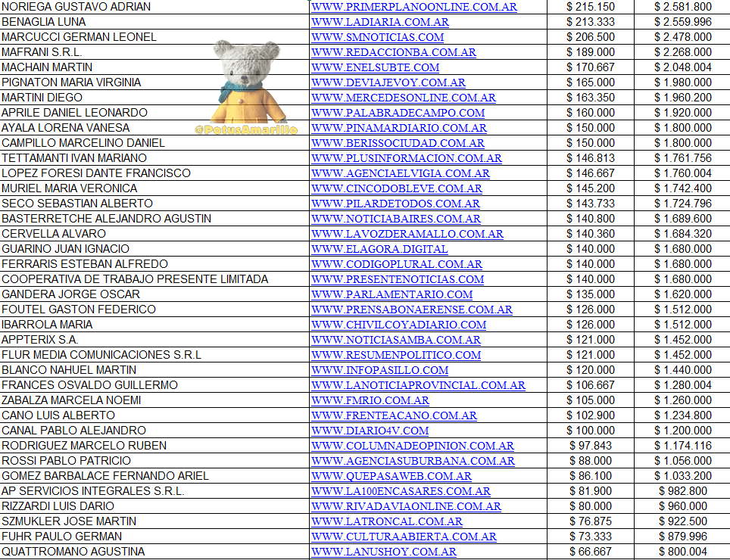Click the FLUR MEDIA COMUNICACIONES S.R.L cell

pyautogui.click(x=154, y=354)
